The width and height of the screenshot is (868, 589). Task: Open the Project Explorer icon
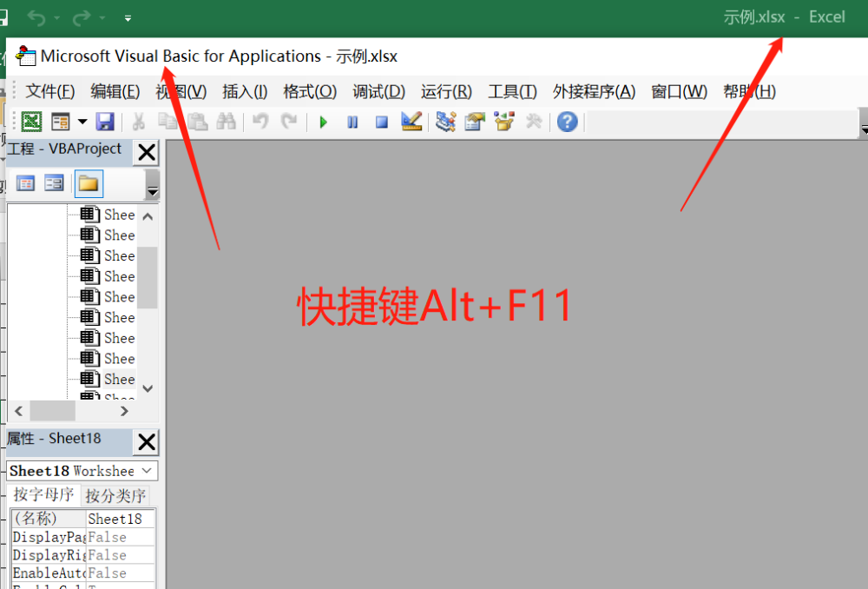pyautogui.click(x=445, y=122)
